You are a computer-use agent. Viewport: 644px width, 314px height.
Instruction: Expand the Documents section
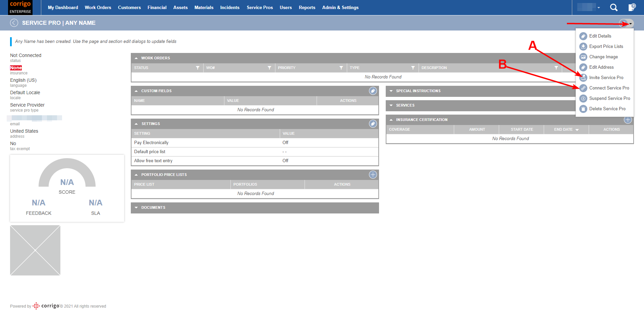(x=136, y=207)
